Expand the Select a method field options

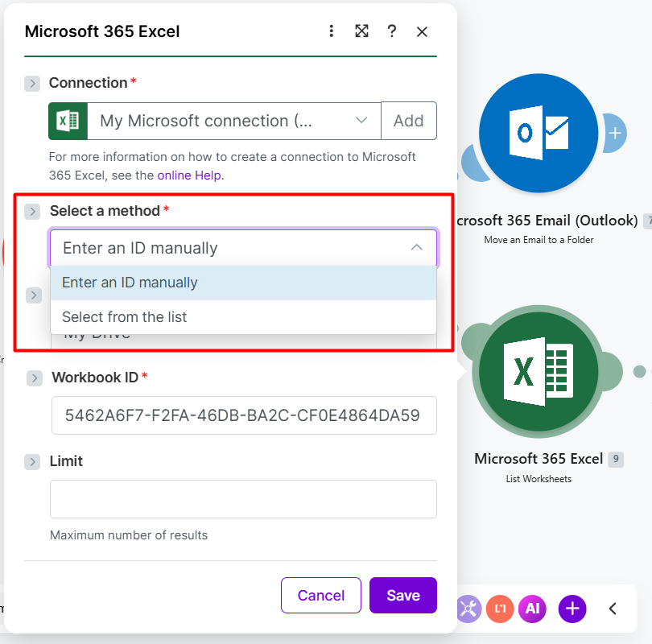tap(32, 212)
